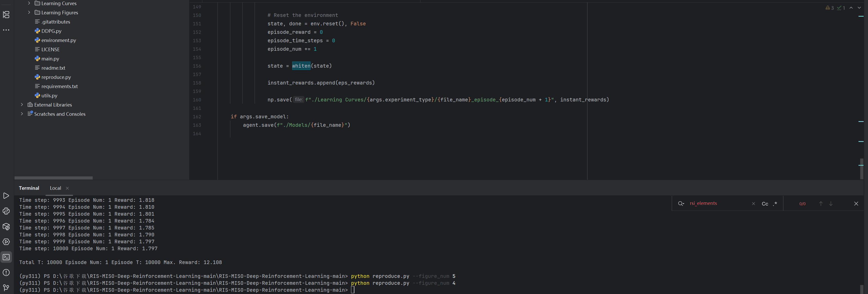Close the terminal search bar
868x294 pixels.
856,204
